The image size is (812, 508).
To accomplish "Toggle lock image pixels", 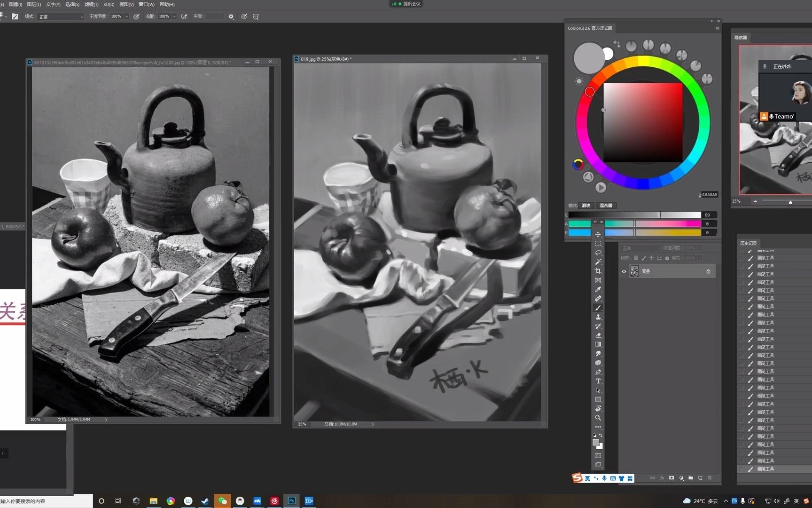I will [x=644, y=258].
